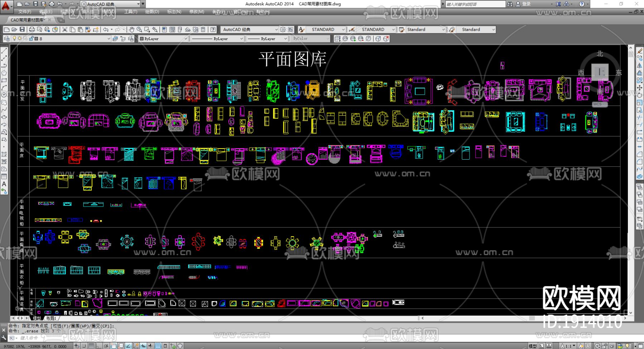The image size is (644, 349).
Task: Click the Undo arrow in standard toolbar
Action: (106, 29)
